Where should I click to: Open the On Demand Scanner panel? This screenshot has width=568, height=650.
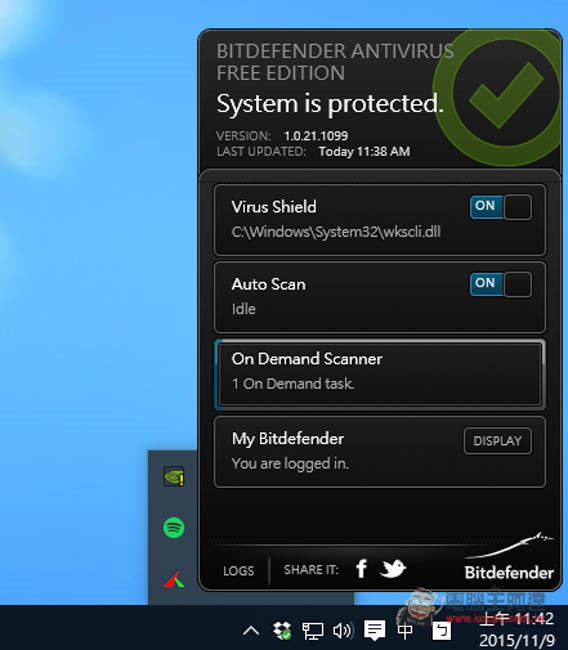[379, 374]
